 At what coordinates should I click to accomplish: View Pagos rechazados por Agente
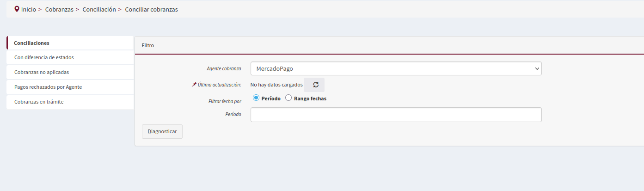tap(48, 87)
